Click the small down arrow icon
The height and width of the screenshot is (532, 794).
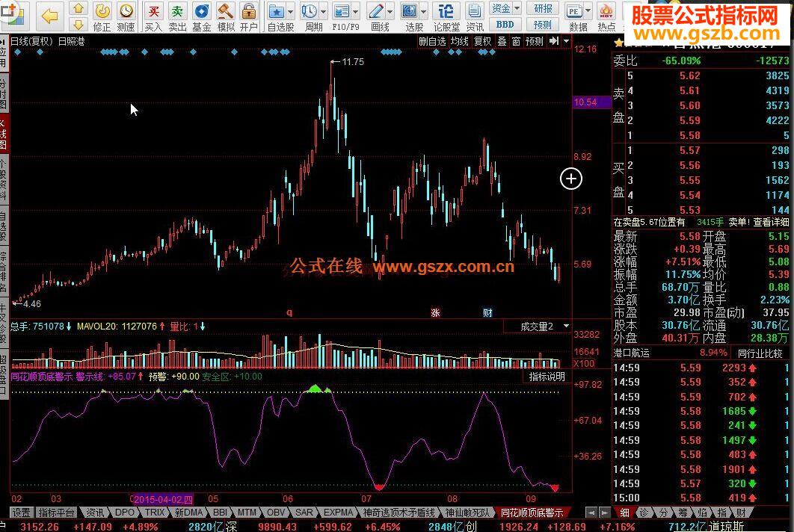[78, 25]
